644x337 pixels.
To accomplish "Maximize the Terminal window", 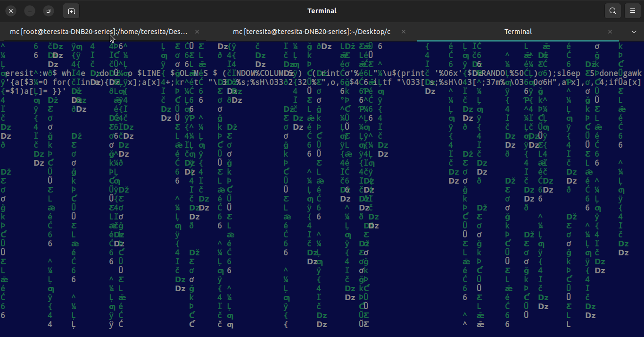I will point(49,11).
